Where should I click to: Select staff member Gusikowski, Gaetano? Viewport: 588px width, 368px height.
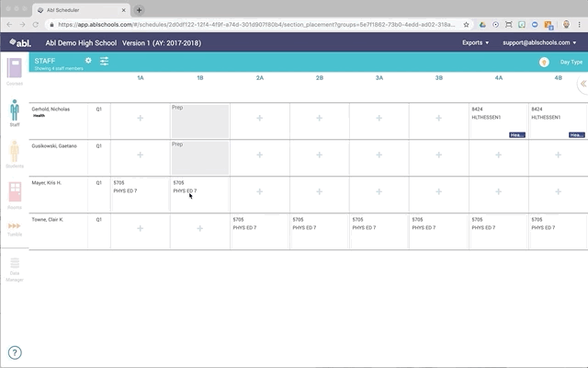pyautogui.click(x=56, y=145)
